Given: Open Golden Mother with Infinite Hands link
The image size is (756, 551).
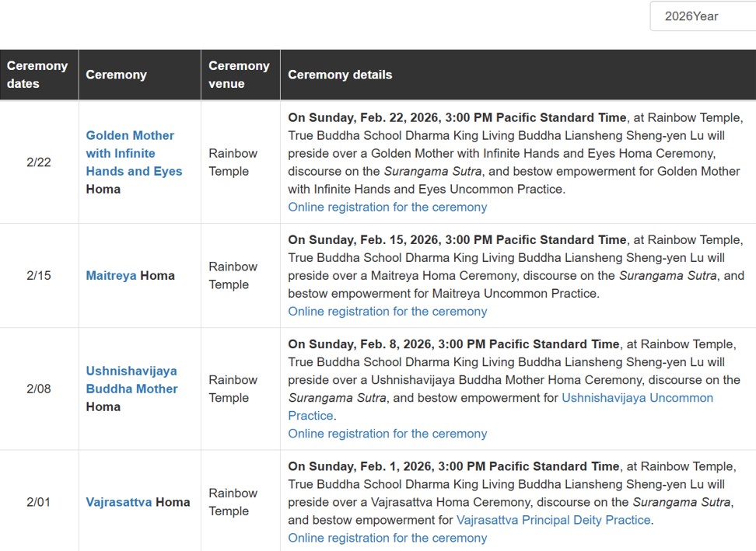Looking at the screenshot, I should (x=130, y=153).
